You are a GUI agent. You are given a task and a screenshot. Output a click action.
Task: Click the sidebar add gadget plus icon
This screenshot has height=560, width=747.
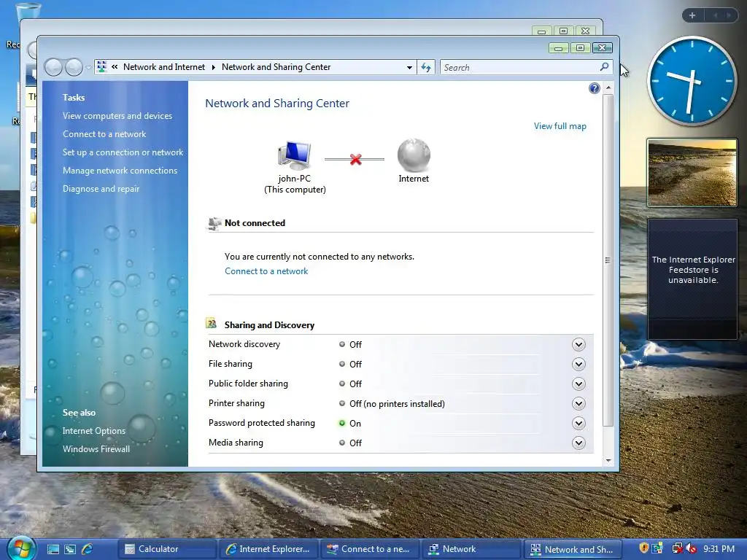click(692, 15)
